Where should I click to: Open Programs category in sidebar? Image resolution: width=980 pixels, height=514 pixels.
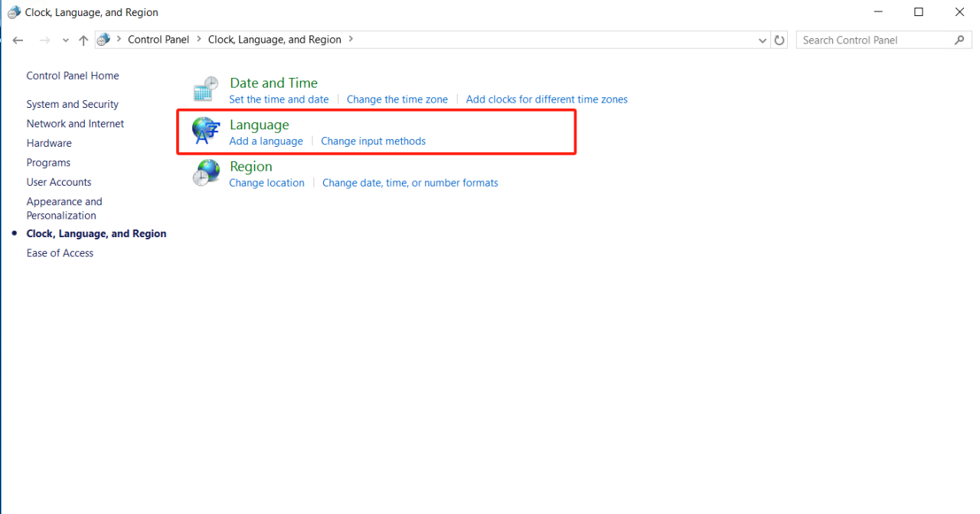click(x=48, y=162)
